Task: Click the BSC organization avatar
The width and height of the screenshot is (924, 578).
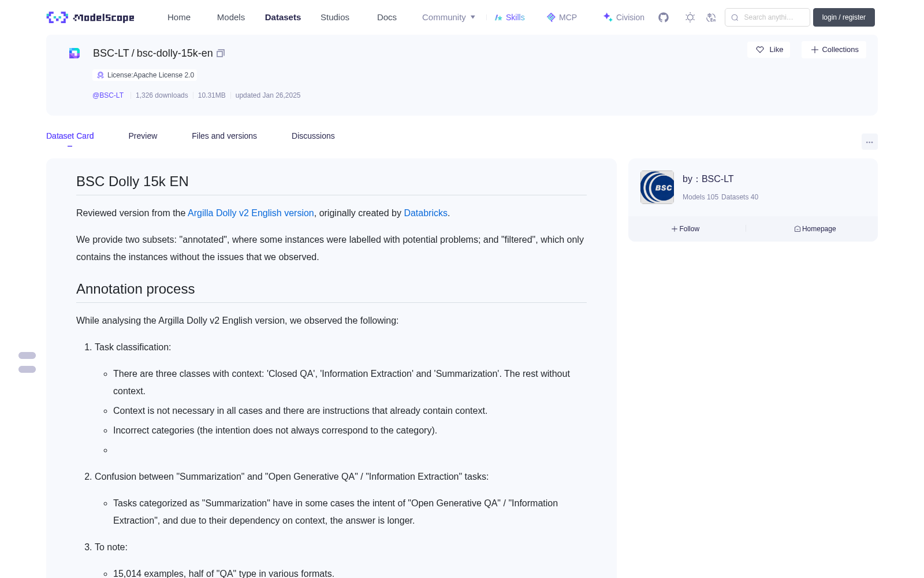Action: click(657, 187)
